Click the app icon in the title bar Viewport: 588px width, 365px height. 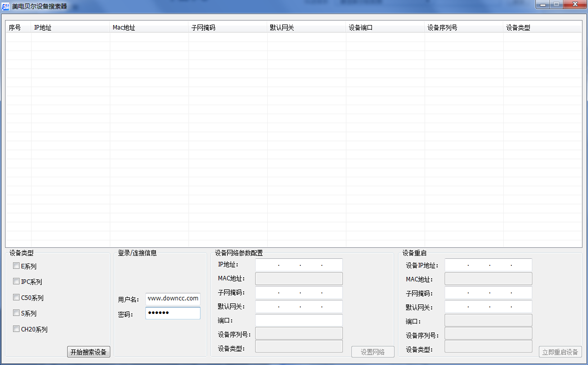coord(5,7)
